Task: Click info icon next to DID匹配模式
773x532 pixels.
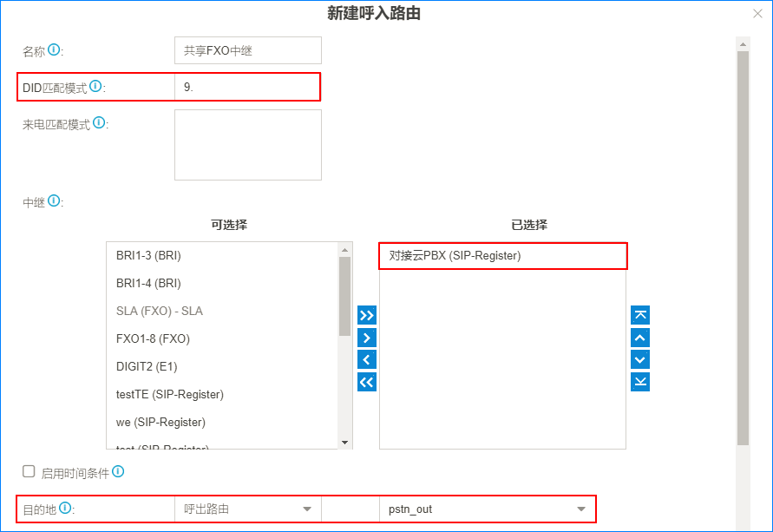Action: pos(95,87)
